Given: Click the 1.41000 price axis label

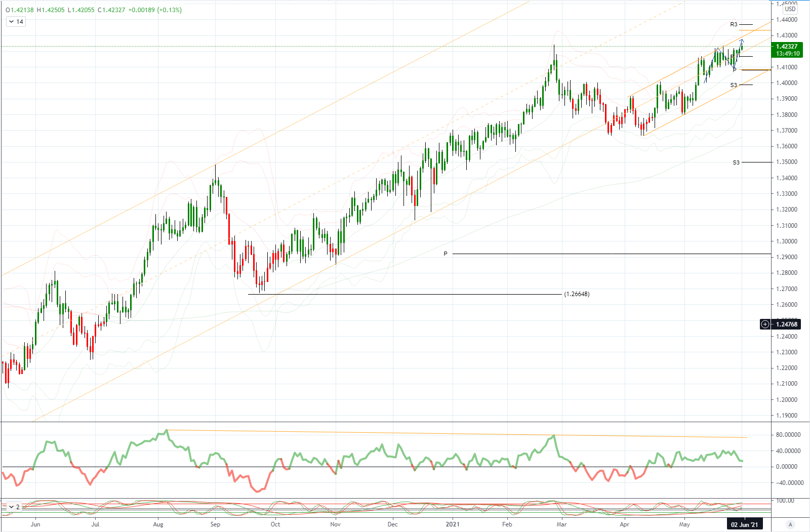Looking at the screenshot, I should [787, 67].
